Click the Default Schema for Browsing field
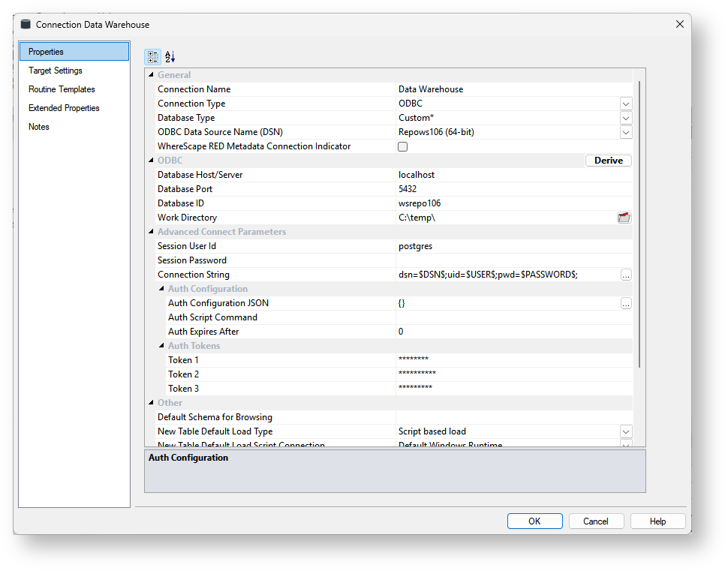Image resolution: width=728 pixels, height=571 pixels. coord(514,417)
